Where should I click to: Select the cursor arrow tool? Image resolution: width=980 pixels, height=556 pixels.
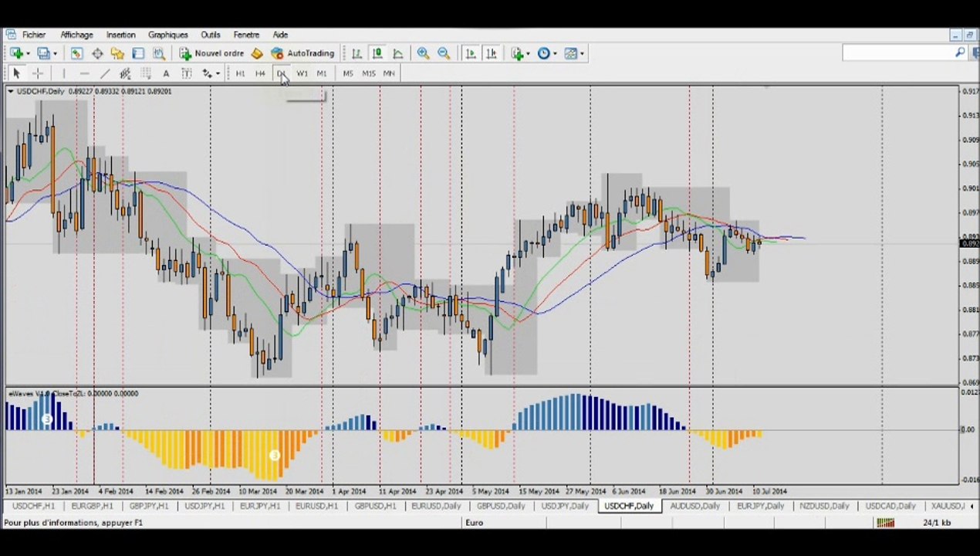point(16,73)
